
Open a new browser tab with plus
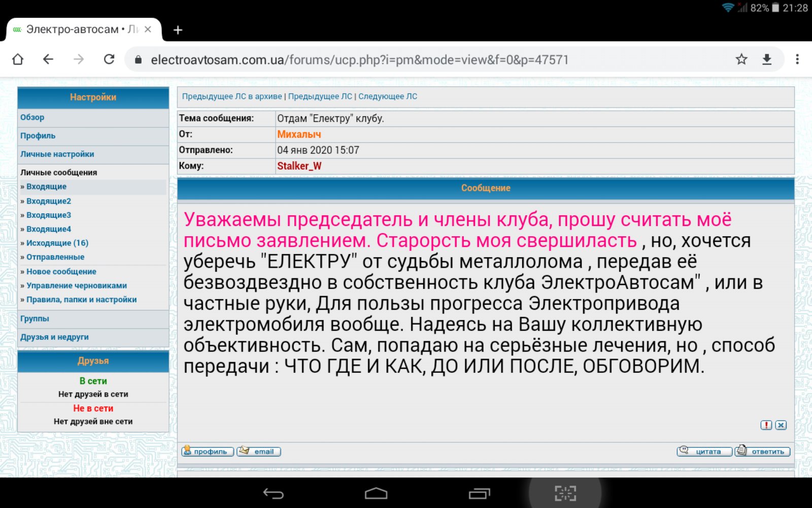[x=178, y=30]
